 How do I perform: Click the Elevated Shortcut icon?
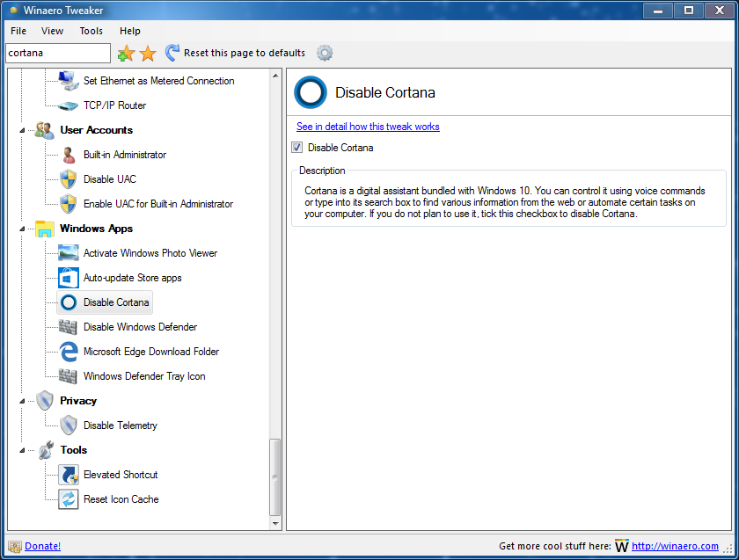tap(69, 474)
